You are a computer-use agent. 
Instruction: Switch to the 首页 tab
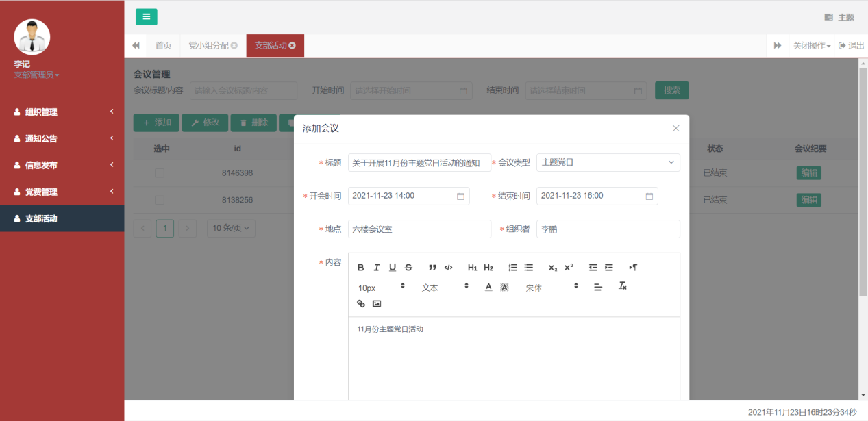tap(163, 46)
